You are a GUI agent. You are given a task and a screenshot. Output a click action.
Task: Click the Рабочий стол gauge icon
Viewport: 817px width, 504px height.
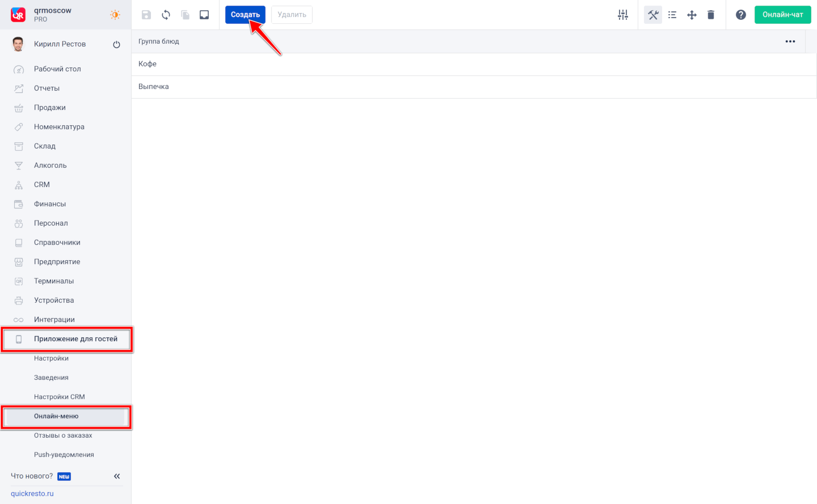[19, 70]
